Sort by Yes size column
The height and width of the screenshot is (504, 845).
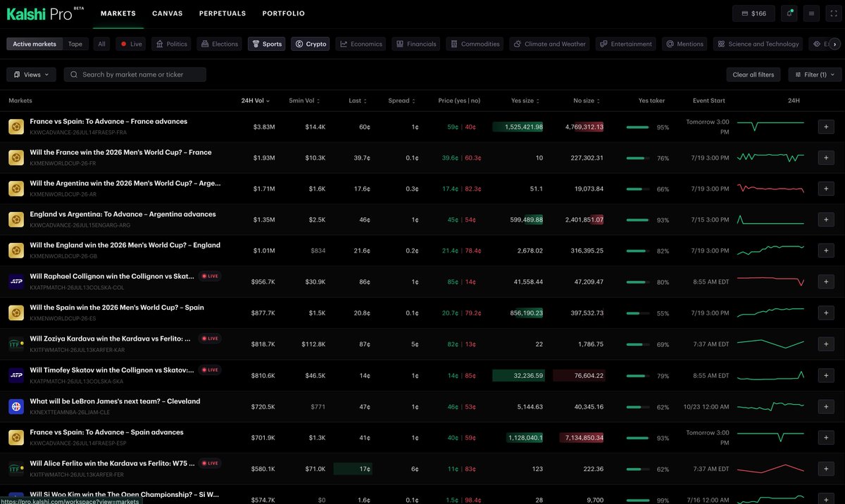[525, 101]
